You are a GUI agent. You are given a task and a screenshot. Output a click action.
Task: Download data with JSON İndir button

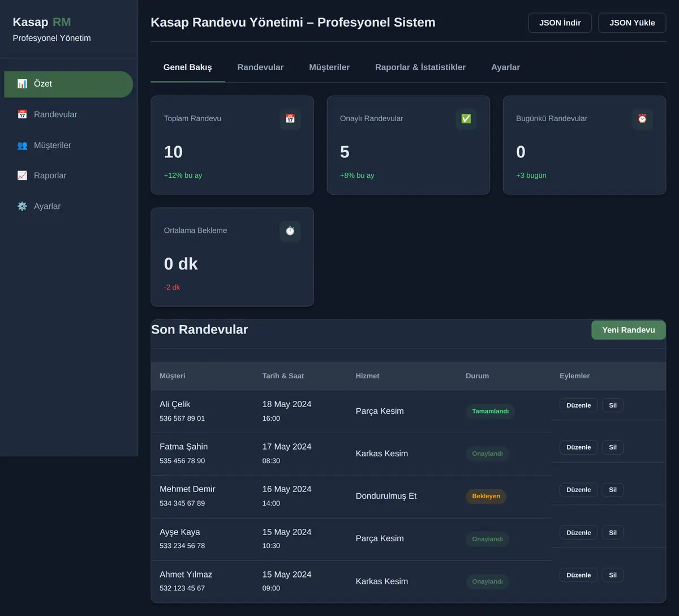coord(560,23)
